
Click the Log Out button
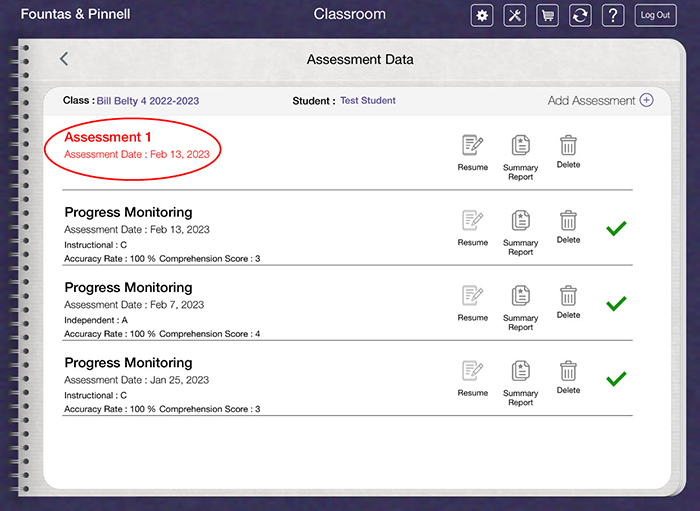(x=655, y=15)
